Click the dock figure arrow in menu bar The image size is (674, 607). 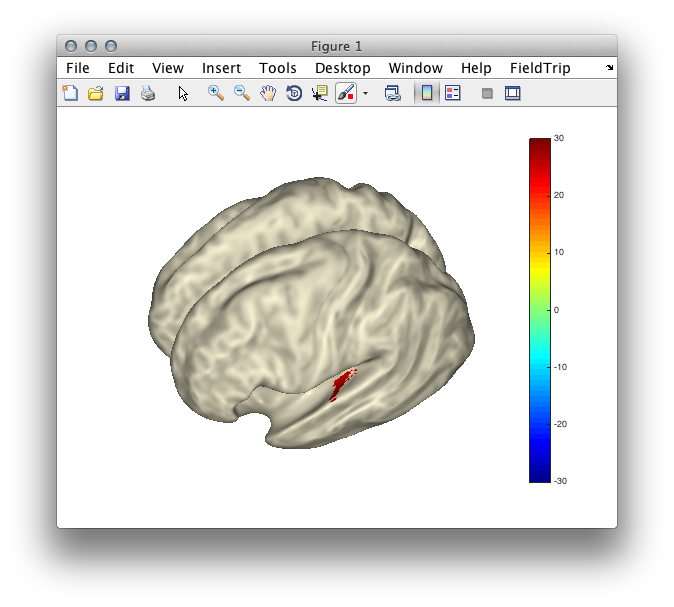tap(609, 67)
